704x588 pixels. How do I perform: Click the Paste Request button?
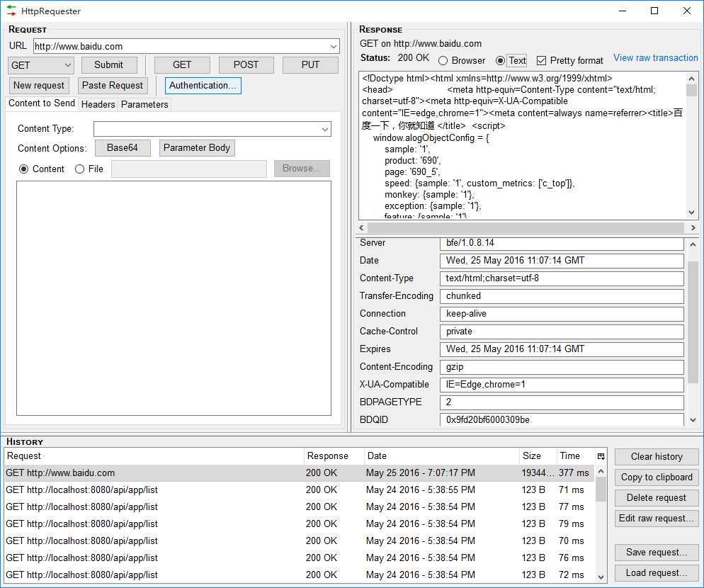(113, 85)
